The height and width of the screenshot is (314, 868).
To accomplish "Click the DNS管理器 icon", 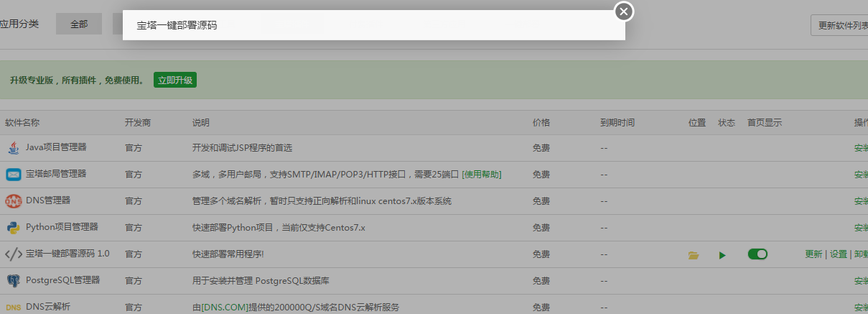I will coord(14,201).
